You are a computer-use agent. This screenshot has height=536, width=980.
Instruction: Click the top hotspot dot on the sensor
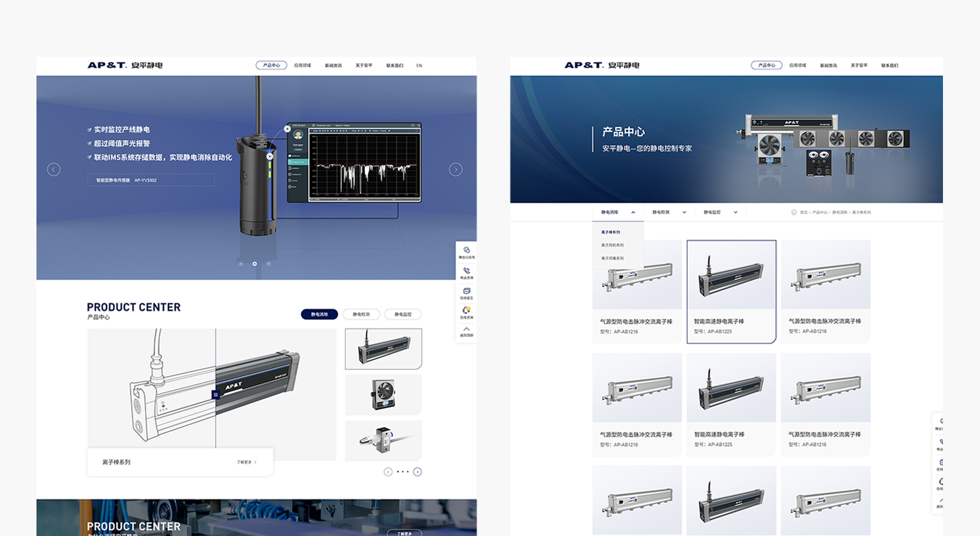pyautogui.click(x=287, y=129)
